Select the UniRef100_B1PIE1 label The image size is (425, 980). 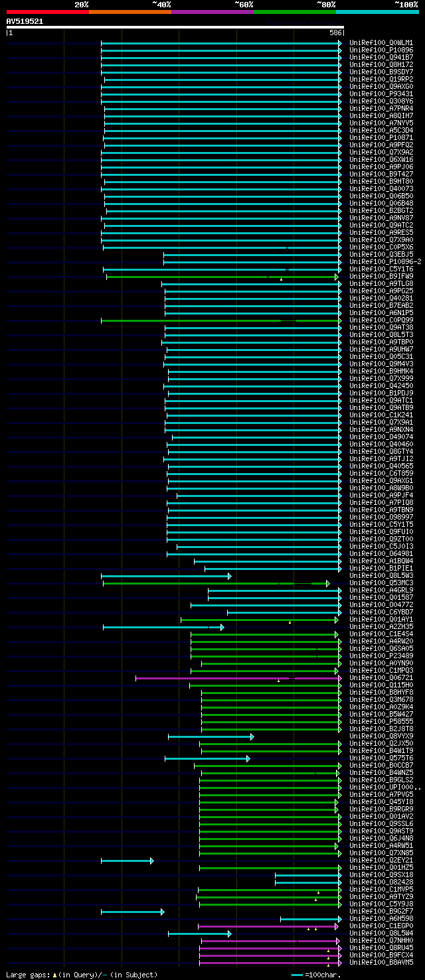tap(381, 569)
